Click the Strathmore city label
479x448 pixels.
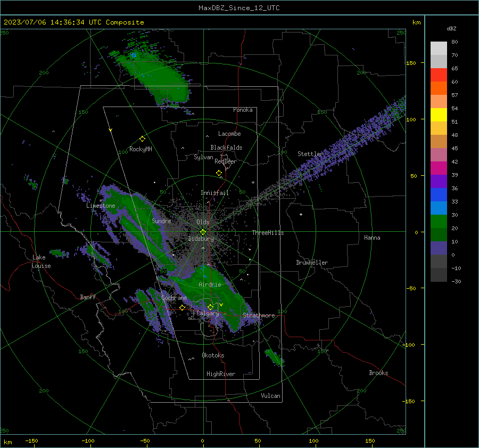[259, 315]
